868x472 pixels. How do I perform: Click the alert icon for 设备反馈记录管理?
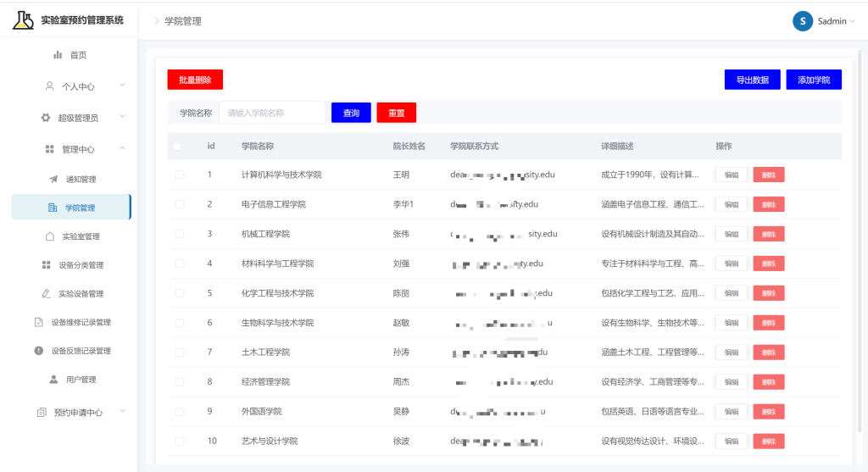coord(39,351)
